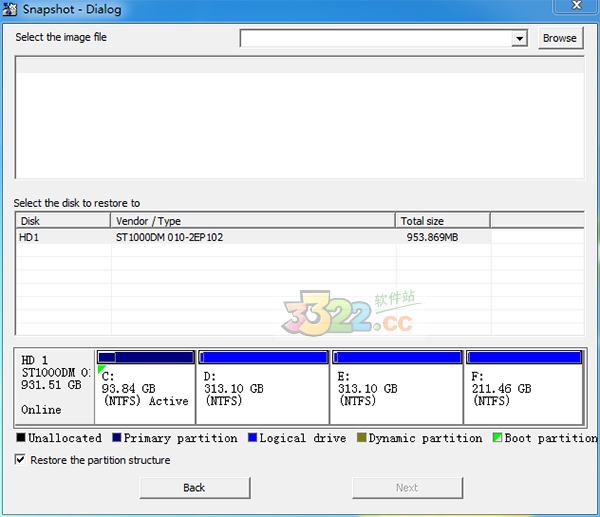600x517 pixels.
Task: Click the Vendor / Type column header
Action: pyautogui.click(x=253, y=221)
